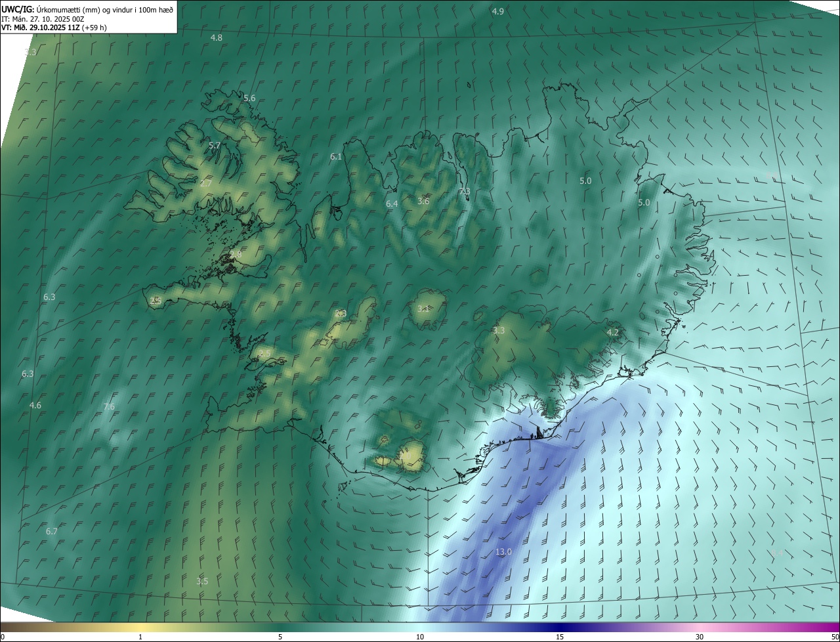Click the 4.6 value label on the map

tap(35, 406)
